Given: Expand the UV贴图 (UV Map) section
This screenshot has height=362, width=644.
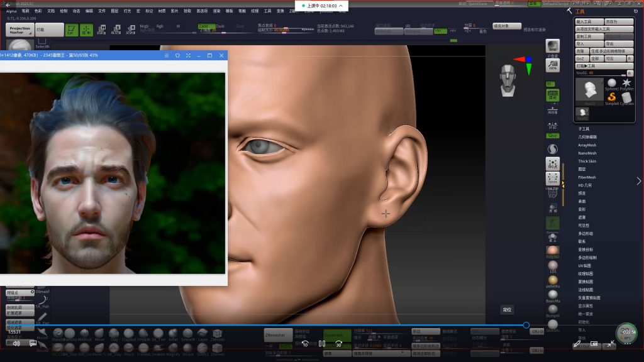Looking at the screenshot, I should 585,266.
